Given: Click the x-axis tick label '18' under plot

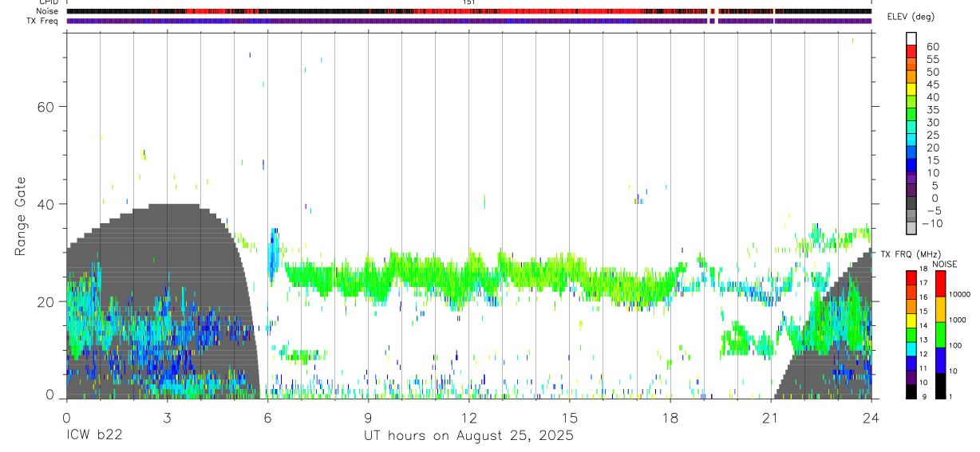Looking at the screenshot, I should tap(670, 417).
